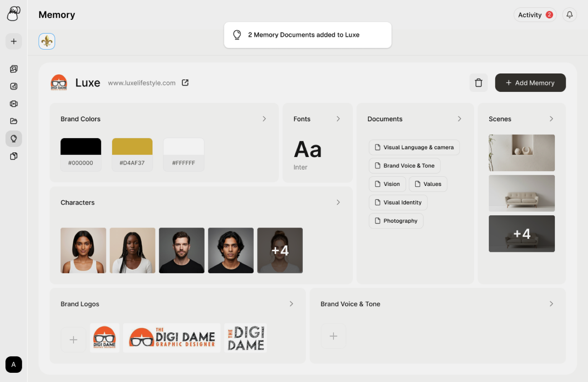Screen dimensions: 588x382
Task: Open the notifications bell
Action: (570, 15)
